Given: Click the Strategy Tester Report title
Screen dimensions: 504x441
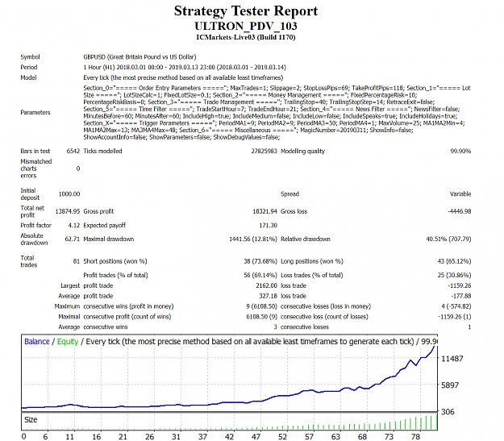Looking at the screenshot, I should 246,11.
